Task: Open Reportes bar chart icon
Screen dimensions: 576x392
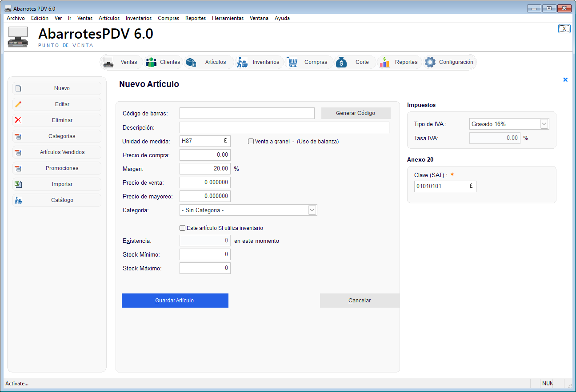Action: click(384, 62)
